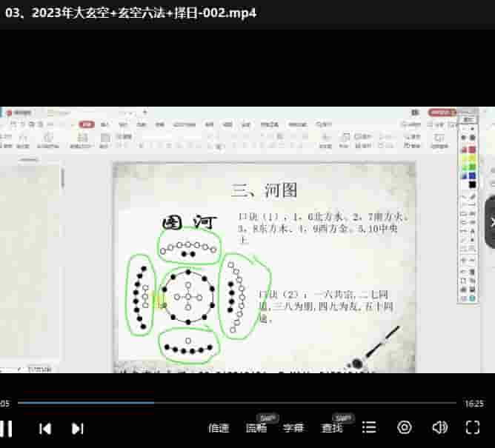Screen dimensions: 495x448
Task: Open the 流畅 video quality selector
Action: 256,428
